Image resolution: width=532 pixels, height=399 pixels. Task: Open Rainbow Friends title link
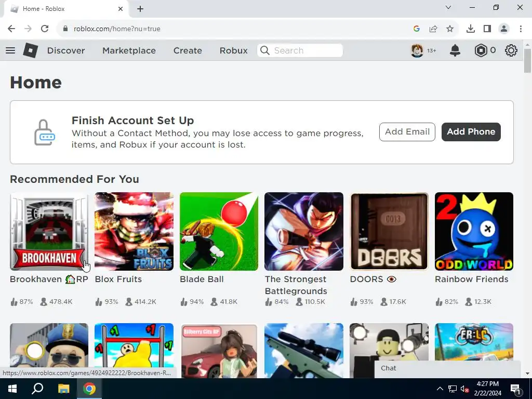[472, 279]
